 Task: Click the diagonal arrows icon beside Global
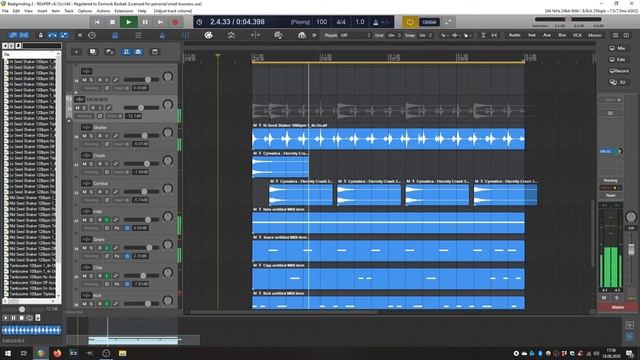(x=448, y=22)
